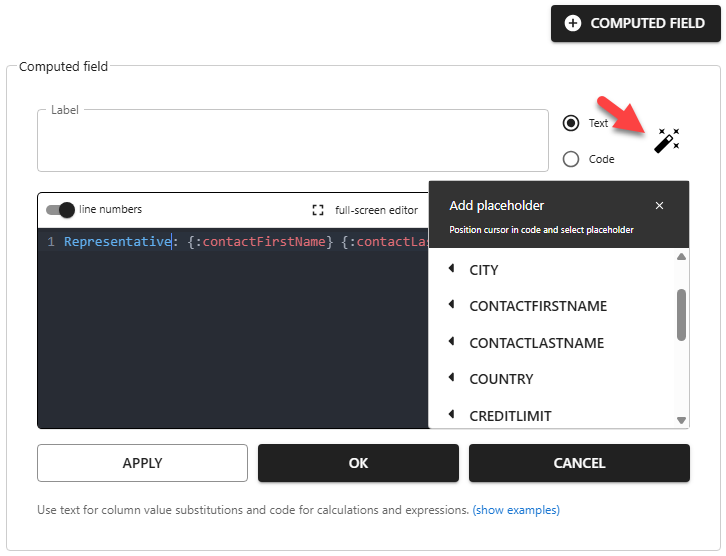Image resolution: width=726 pixels, height=556 pixels.
Task: Click the plus icon on Computed Field button
Action: pyautogui.click(x=573, y=23)
